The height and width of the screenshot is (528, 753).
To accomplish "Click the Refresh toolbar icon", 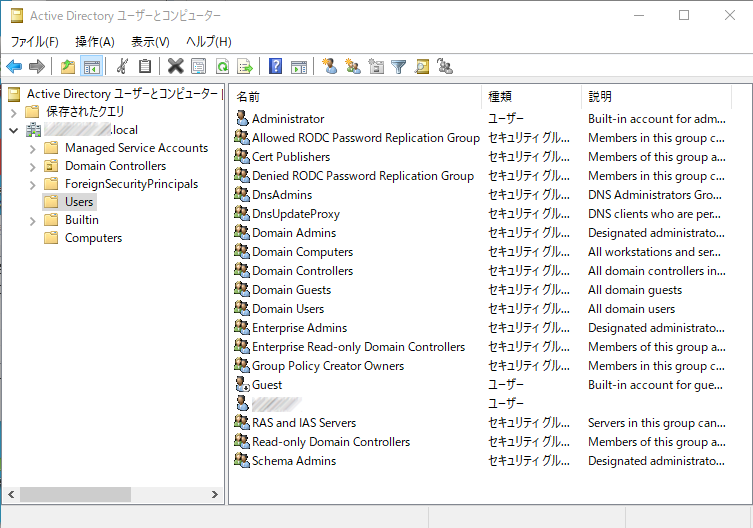I will (x=222, y=66).
